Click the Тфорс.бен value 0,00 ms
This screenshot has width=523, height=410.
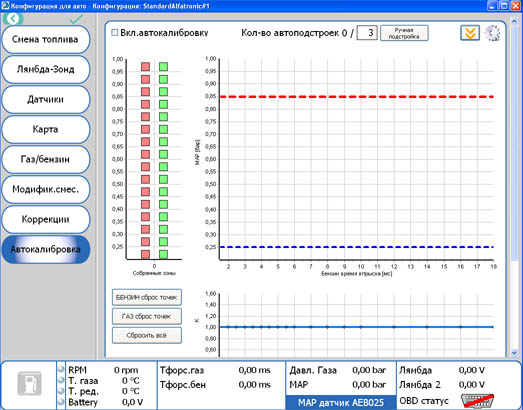(x=254, y=385)
